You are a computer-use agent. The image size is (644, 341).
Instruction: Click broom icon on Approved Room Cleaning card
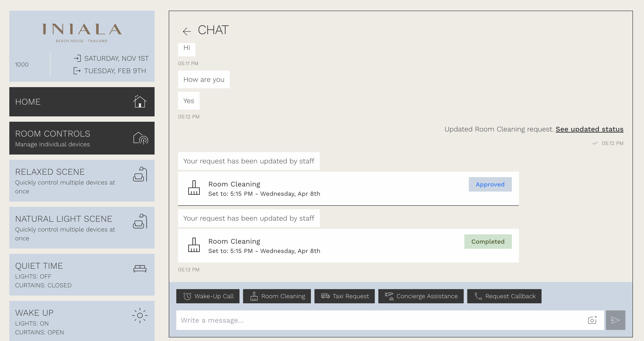click(x=194, y=188)
